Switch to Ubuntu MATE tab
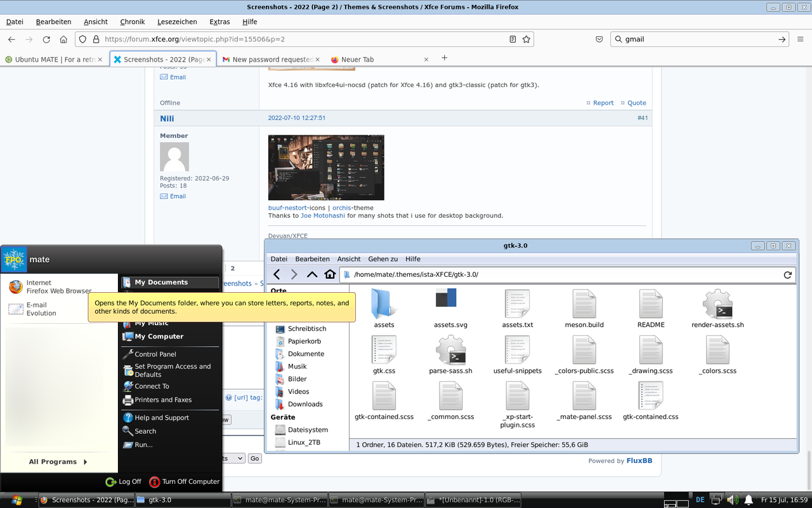 click(54, 60)
